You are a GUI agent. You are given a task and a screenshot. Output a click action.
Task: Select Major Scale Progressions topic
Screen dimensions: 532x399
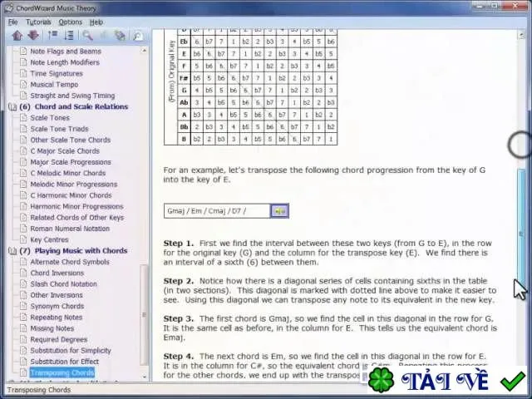(71, 162)
